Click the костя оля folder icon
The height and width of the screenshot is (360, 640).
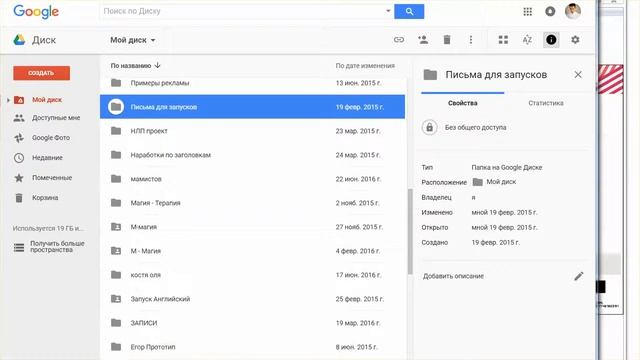pyautogui.click(x=116, y=275)
